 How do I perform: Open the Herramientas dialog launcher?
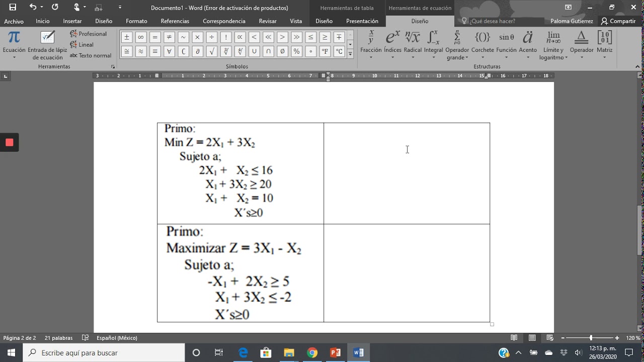tap(113, 67)
